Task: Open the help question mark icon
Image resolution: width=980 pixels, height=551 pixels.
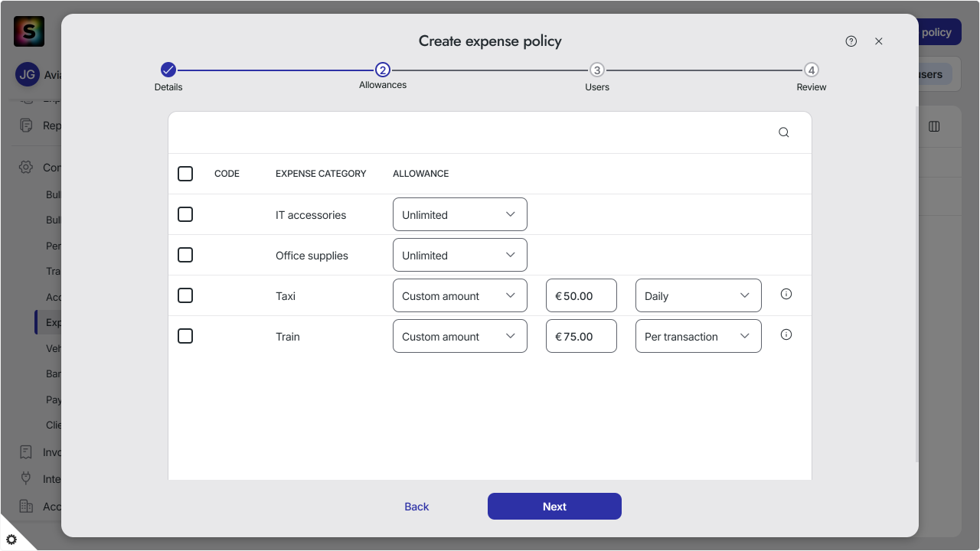Action: click(x=851, y=41)
